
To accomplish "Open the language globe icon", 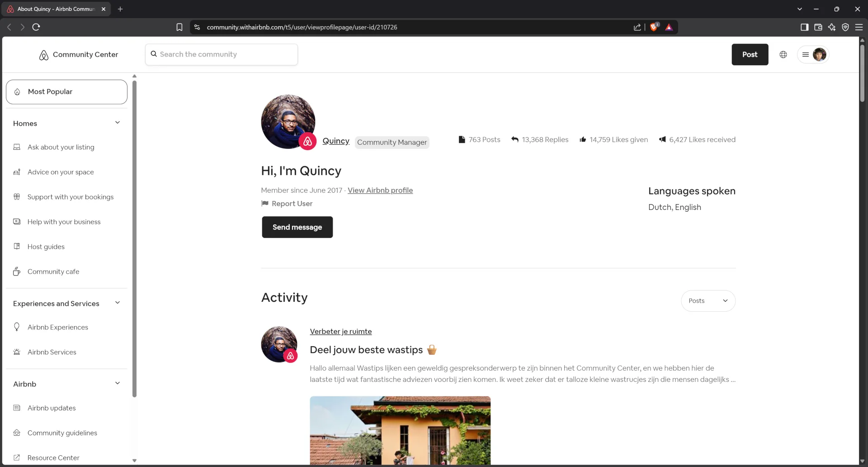I will (783, 54).
